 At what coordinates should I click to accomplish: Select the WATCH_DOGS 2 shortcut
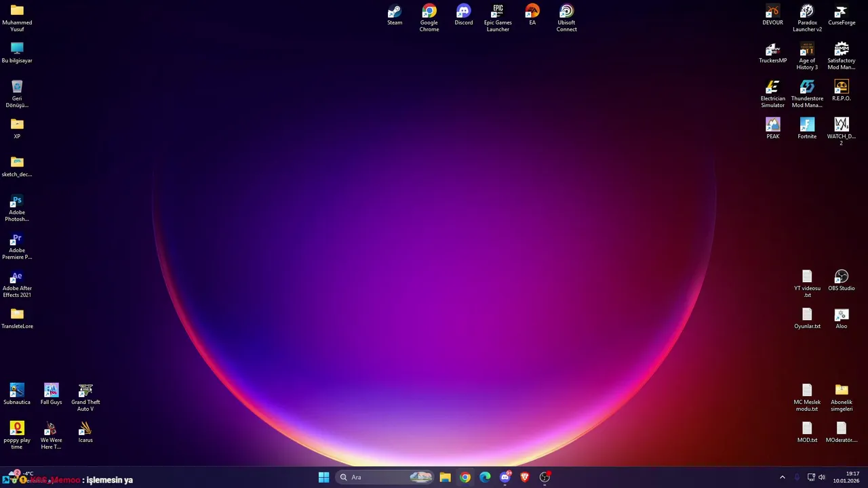pyautogui.click(x=842, y=132)
